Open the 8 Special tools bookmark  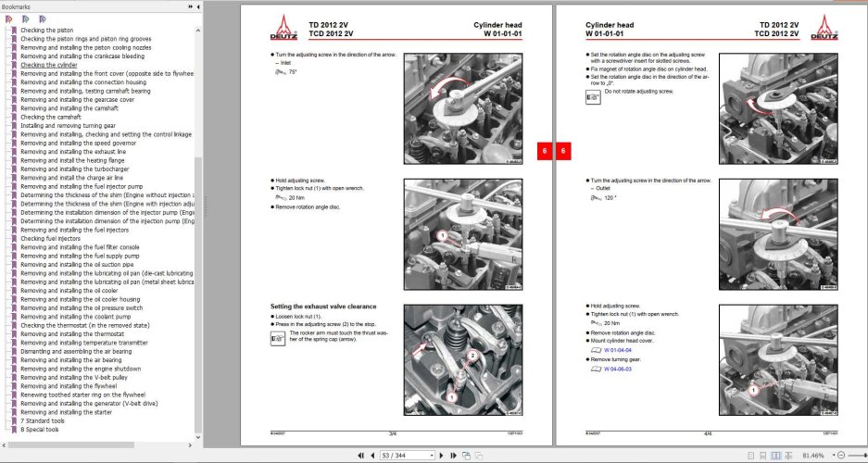tap(39, 430)
